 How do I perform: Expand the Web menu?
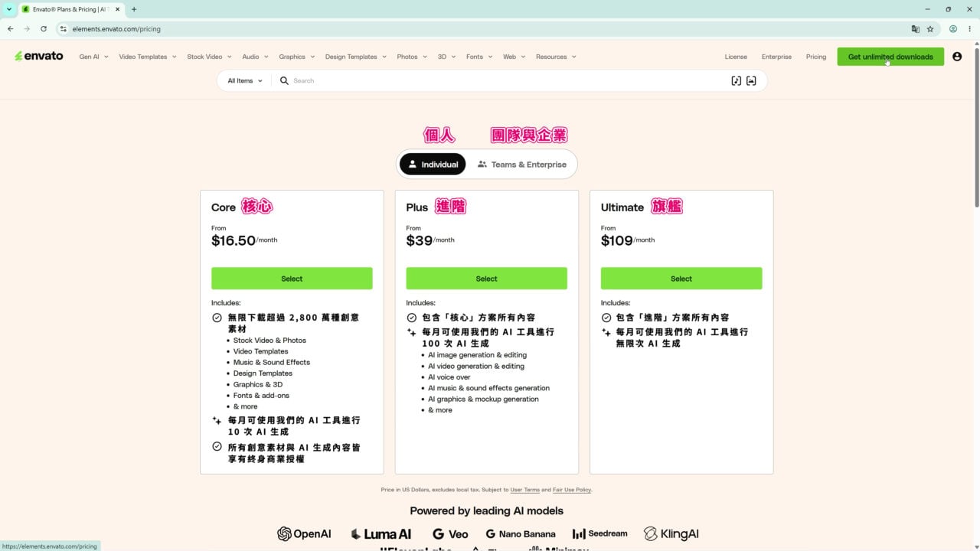click(514, 57)
